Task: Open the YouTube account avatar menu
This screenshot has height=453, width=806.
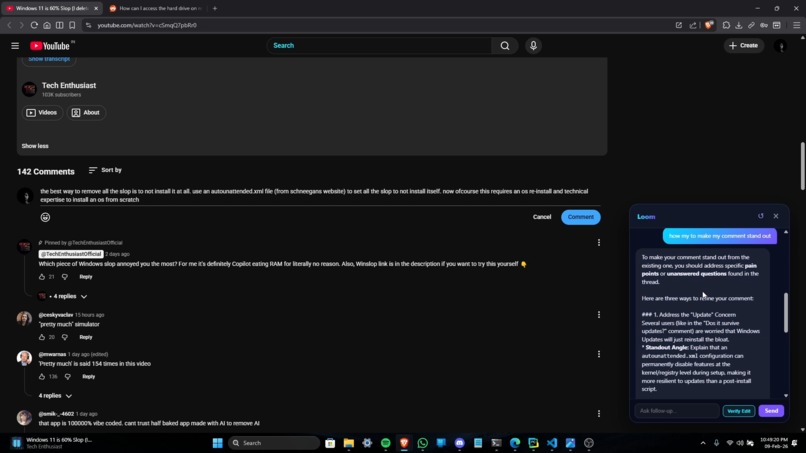Action: pos(780,46)
